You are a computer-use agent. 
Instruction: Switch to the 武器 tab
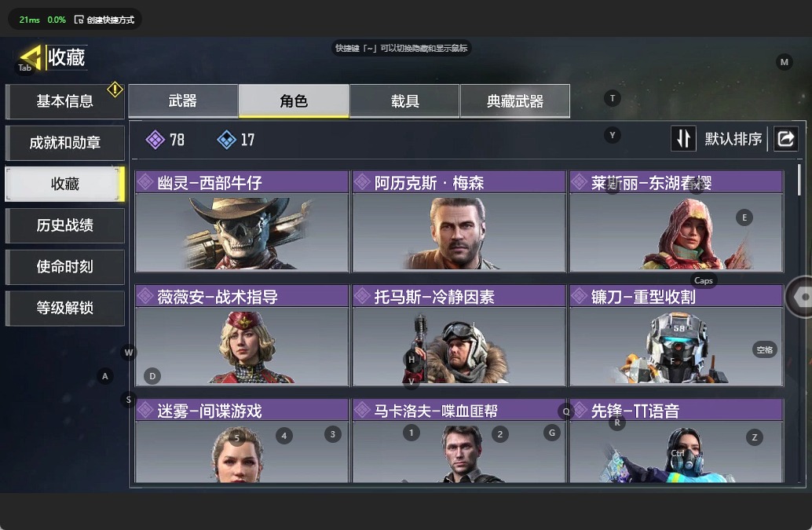click(183, 101)
